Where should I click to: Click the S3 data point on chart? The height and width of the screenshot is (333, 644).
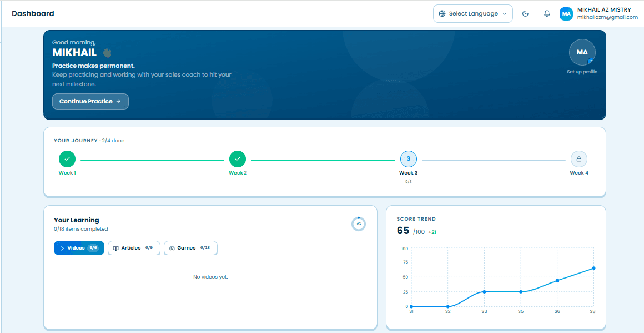click(x=484, y=292)
